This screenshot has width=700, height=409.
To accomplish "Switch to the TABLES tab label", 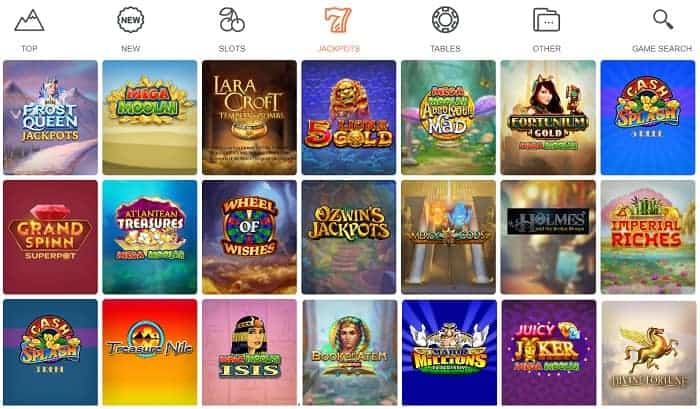I will (x=445, y=49).
